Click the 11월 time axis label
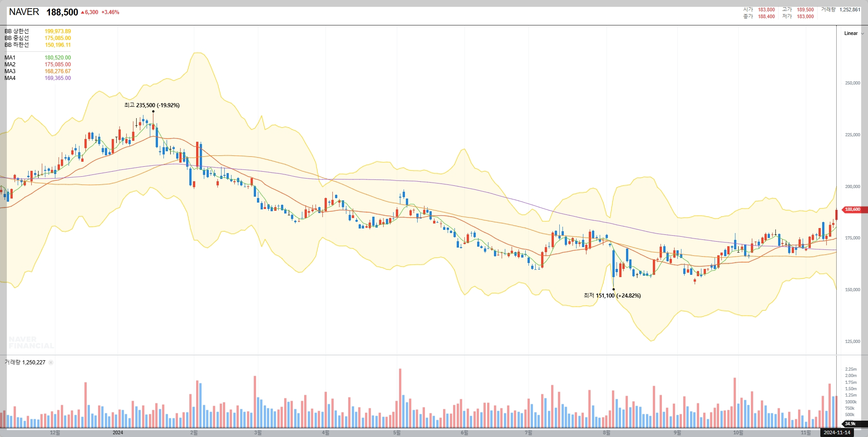Screen dimensions: 868x437 pos(806,433)
